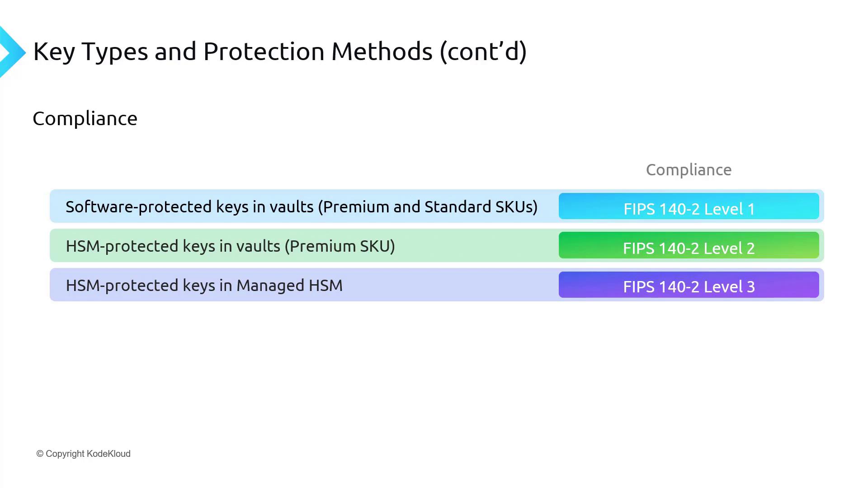
Task: Click the "Managed HSM" words
Action: pos(289,286)
